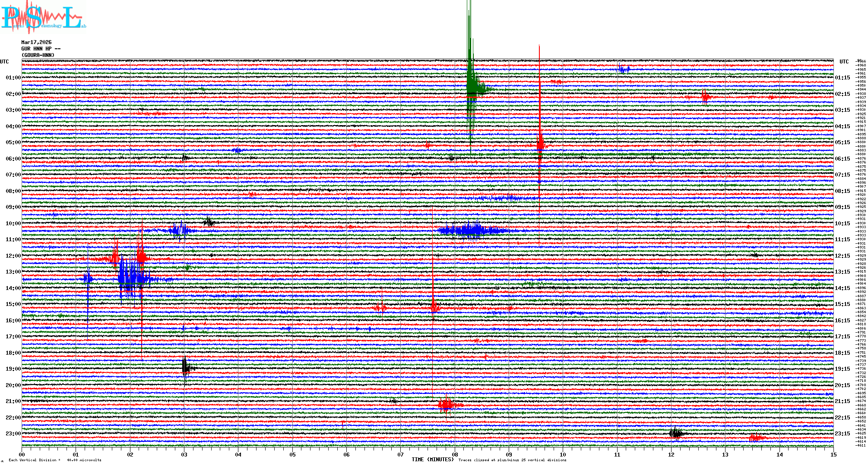
Task: Click the TIME (MINUTES) axis title
Action: (432, 460)
